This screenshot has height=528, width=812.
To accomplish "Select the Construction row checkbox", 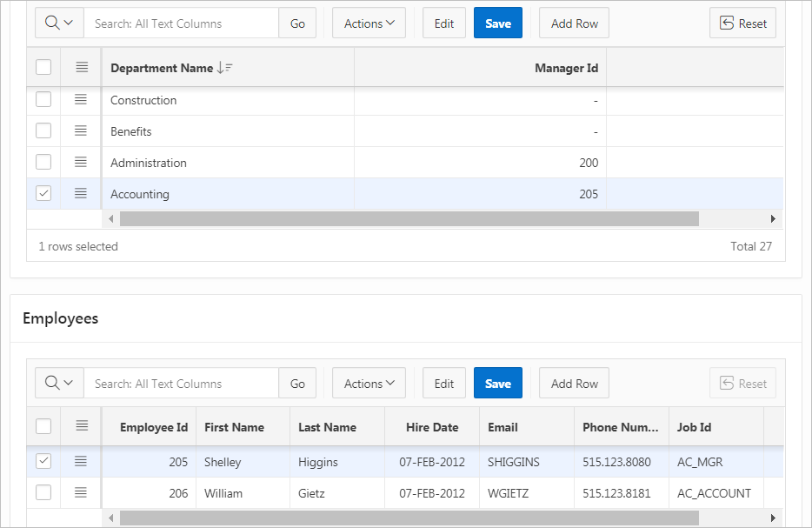I will tap(43, 100).
